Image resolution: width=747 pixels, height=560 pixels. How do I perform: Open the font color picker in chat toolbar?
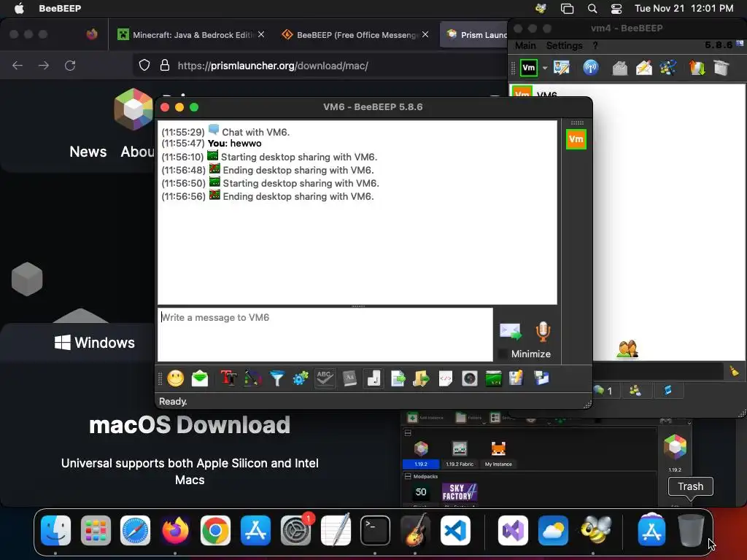(253, 379)
